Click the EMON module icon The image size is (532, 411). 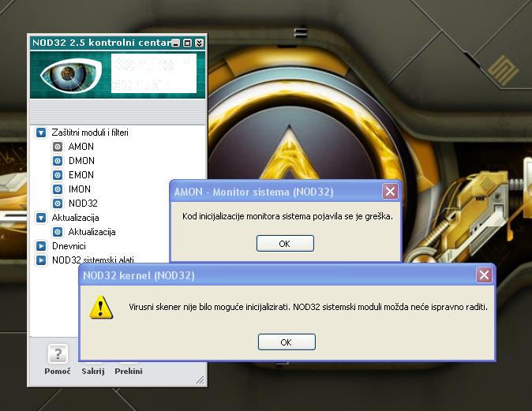[x=58, y=175]
